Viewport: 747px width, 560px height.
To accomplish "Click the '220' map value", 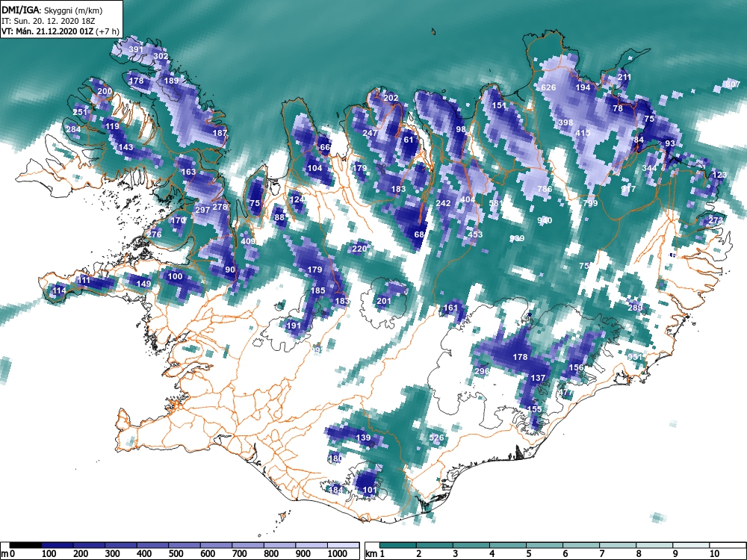I will tap(360, 249).
